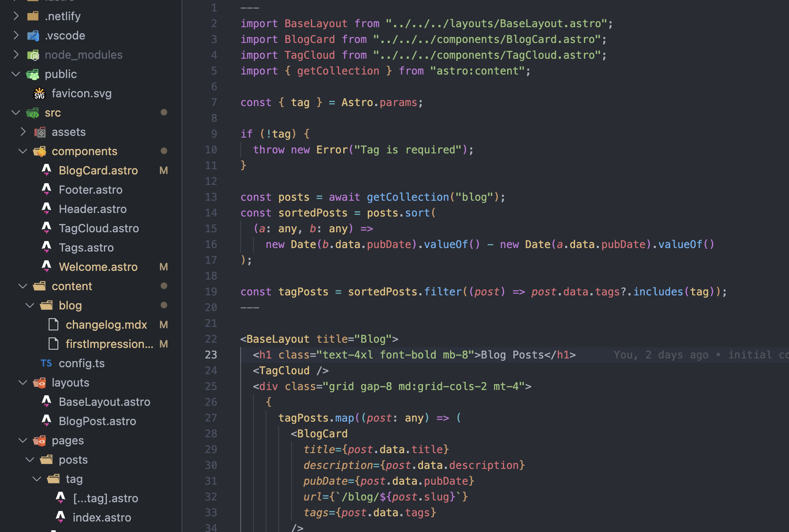This screenshot has width=789, height=532.
Task: Click the M badge next to changelog.mdx
Action: (x=163, y=324)
